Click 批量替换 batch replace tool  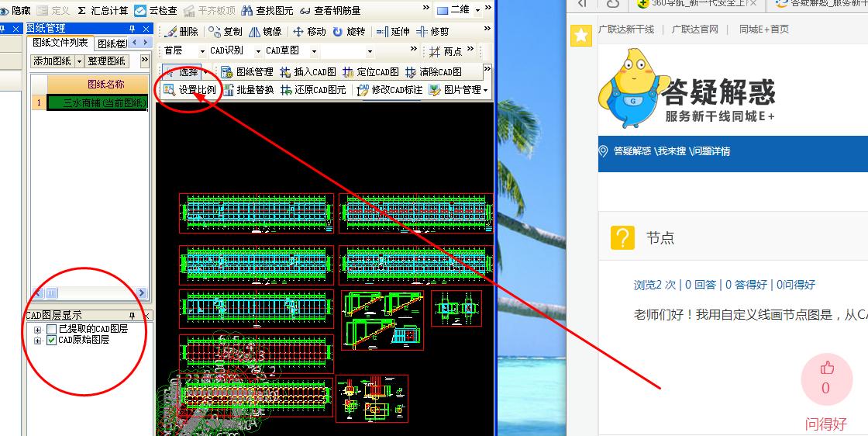point(247,90)
